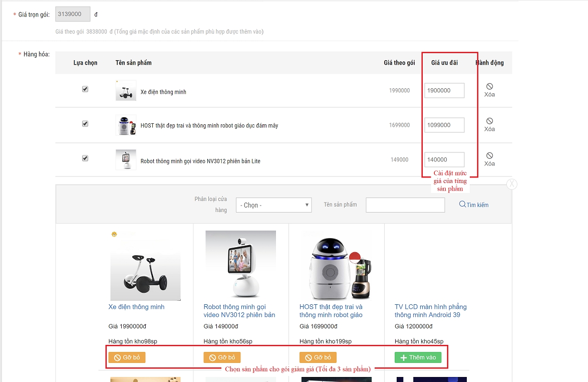588x382 pixels.
Task: Add TV LCD with Thêm vào button
Action: click(x=418, y=357)
